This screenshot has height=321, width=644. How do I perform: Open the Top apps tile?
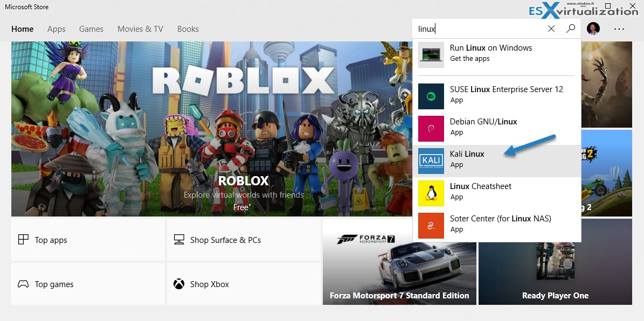tap(88, 240)
